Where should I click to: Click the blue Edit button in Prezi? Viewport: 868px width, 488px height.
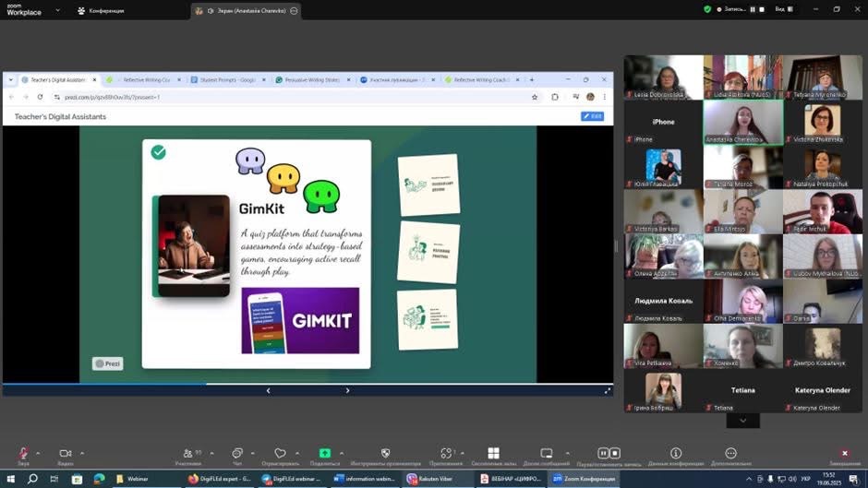[x=592, y=116]
